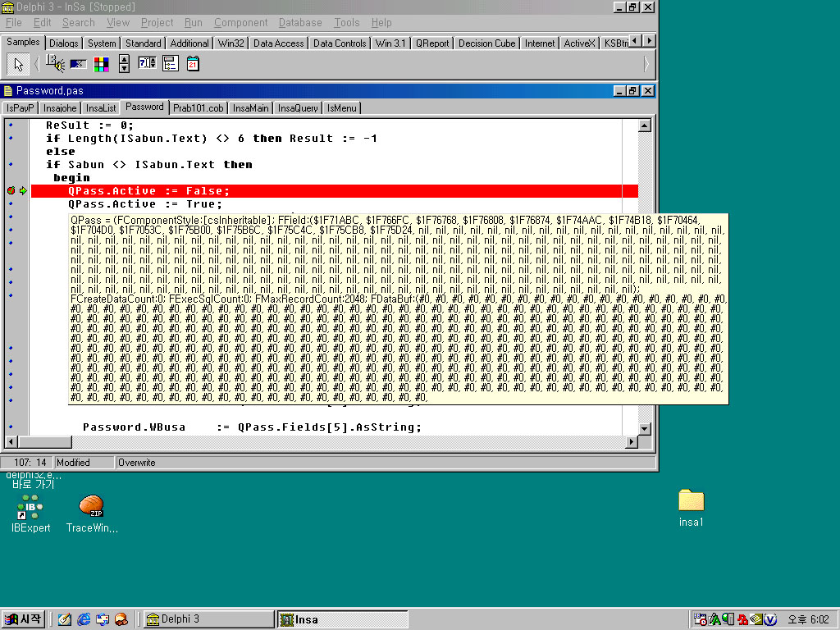Switch to the InsaQuery editor tab
Screen dimensions: 840x630
pos(297,108)
